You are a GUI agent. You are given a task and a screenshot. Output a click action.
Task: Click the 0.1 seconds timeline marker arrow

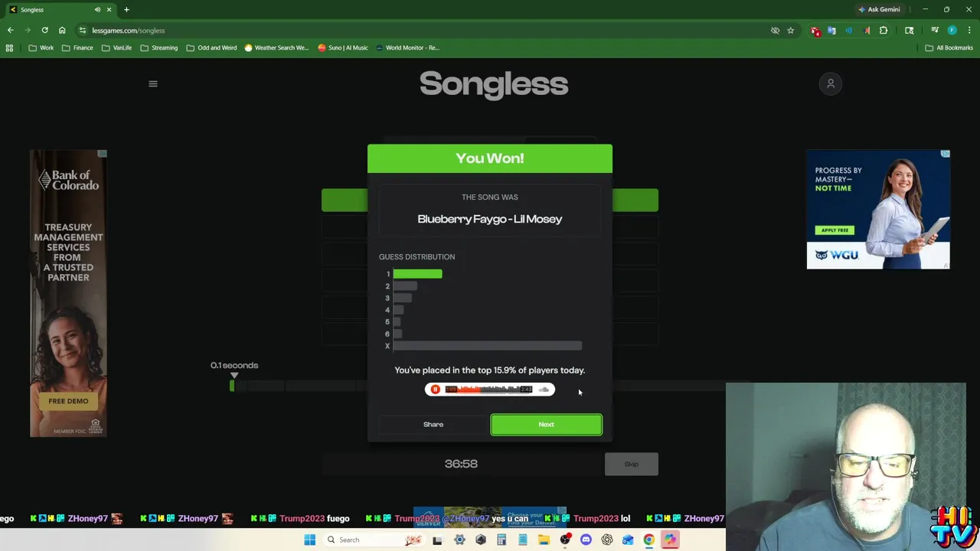234,375
